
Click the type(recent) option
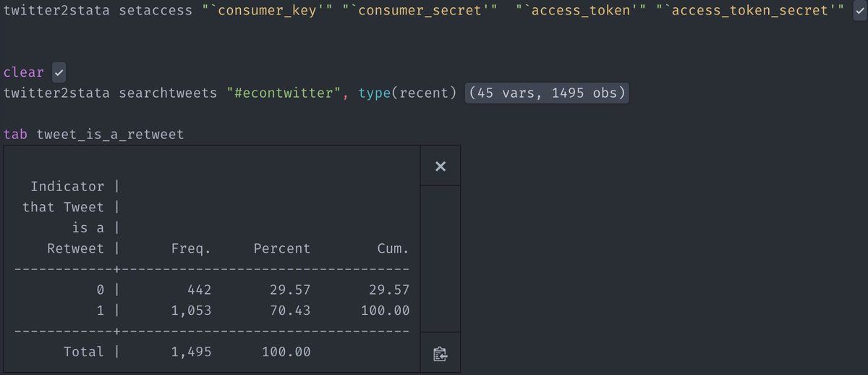(407, 93)
